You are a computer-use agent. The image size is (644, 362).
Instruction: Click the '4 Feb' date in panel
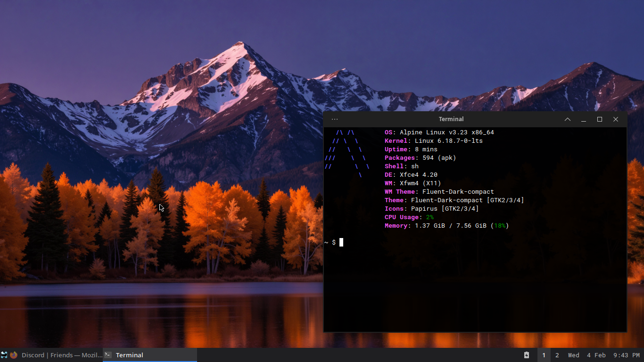[596, 355]
